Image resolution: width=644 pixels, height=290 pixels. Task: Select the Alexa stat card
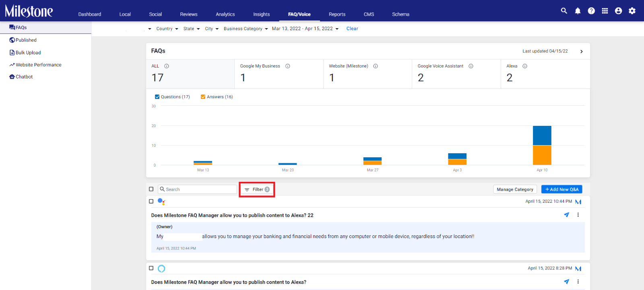click(545, 74)
